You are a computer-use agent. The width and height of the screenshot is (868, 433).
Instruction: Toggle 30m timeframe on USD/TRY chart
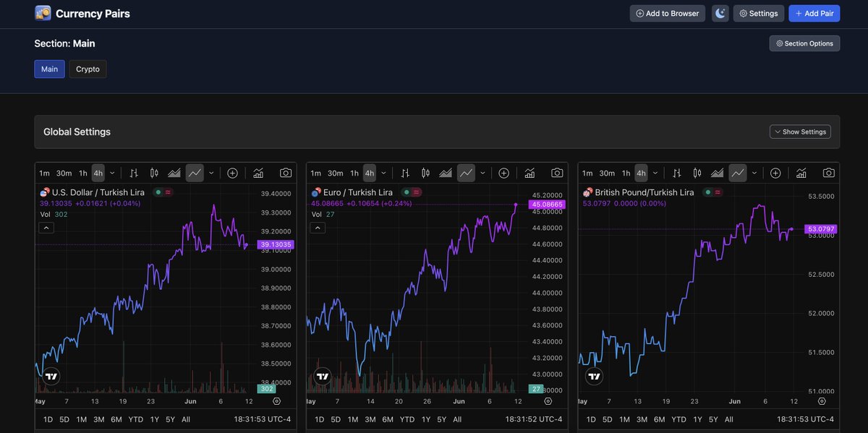point(64,173)
